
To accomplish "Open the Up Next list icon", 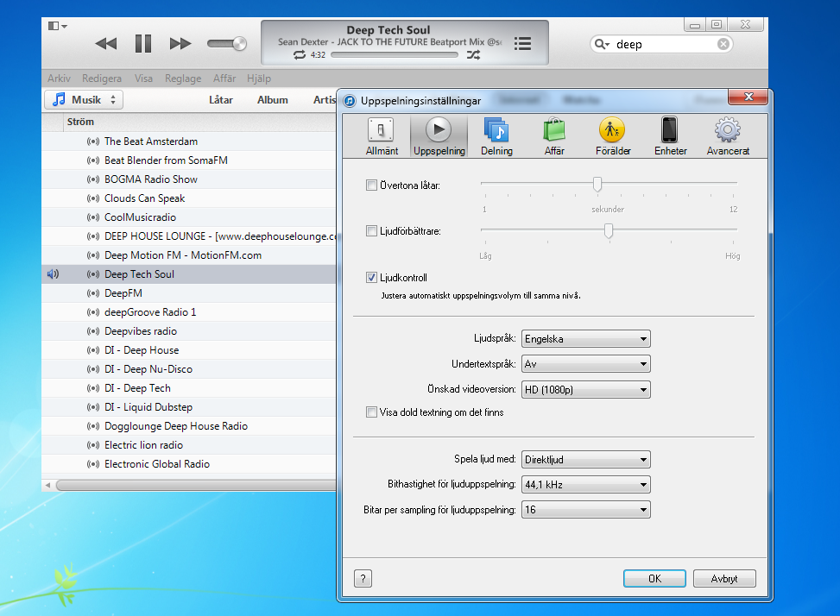I will pyautogui.click(x=522, y=43).
